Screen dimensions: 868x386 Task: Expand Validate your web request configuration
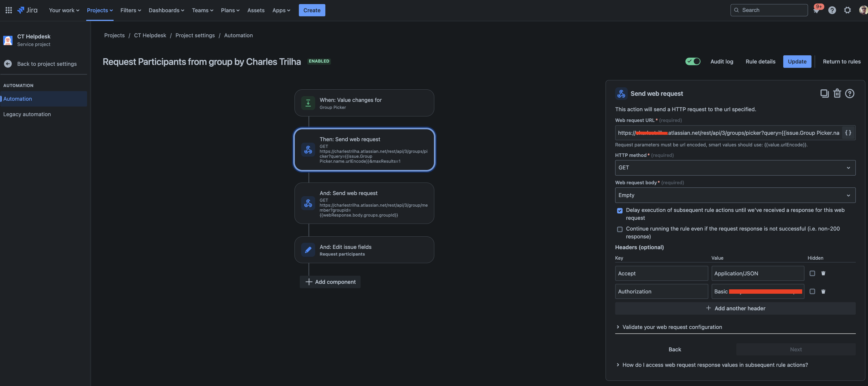pos(672,327)
